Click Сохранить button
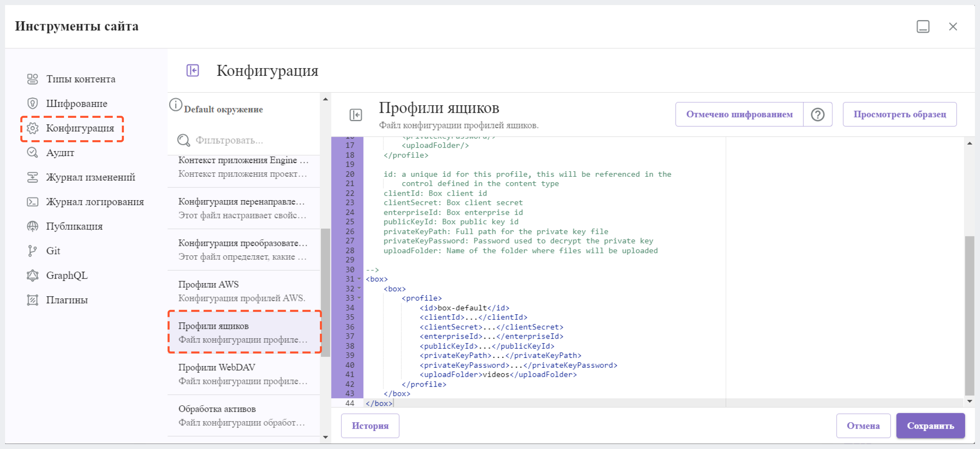The width and height of the screenshot is (980, 449). (930, 426)
